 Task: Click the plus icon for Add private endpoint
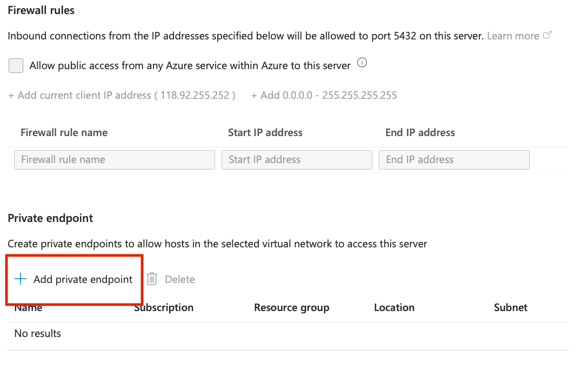21,279
